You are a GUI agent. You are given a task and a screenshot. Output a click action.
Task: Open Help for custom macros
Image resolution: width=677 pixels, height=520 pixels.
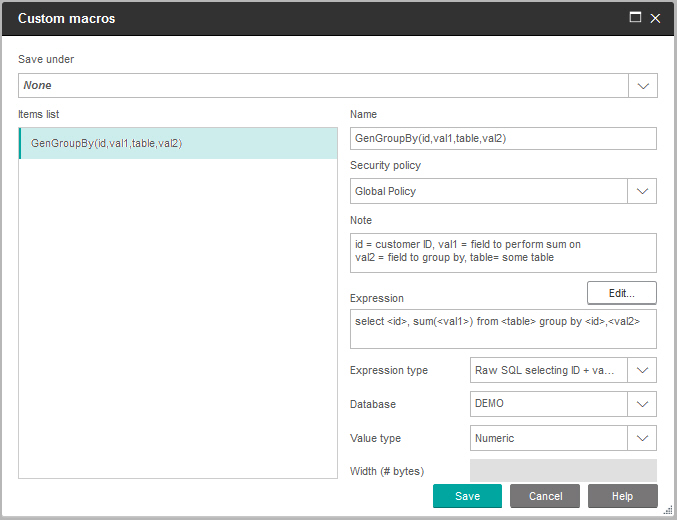622,496
